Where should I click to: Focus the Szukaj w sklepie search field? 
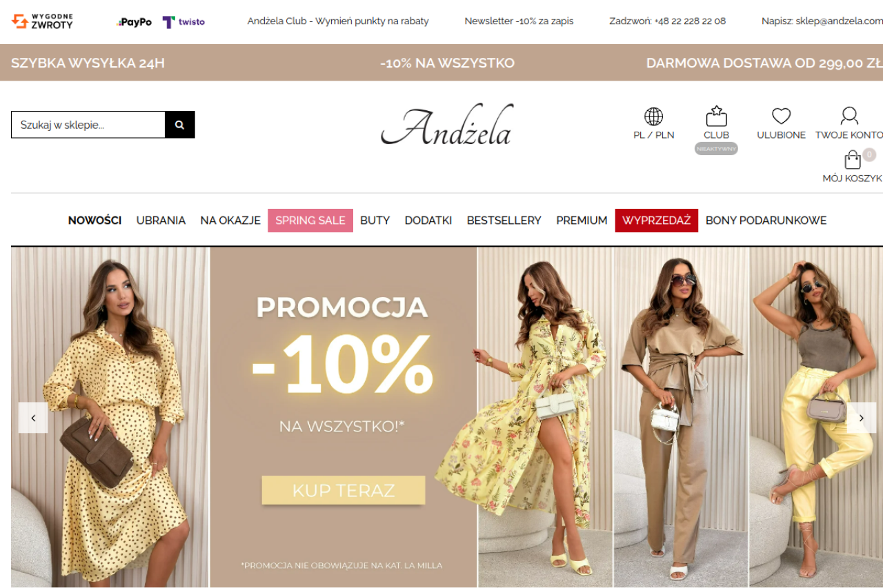point(88,125)
